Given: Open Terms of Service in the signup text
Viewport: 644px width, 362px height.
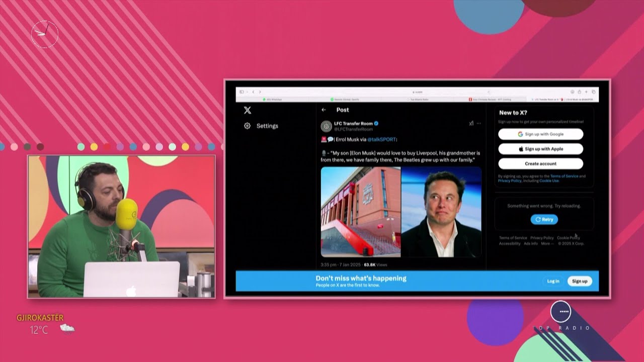Looking at the screenshot, I should point(564,176).
